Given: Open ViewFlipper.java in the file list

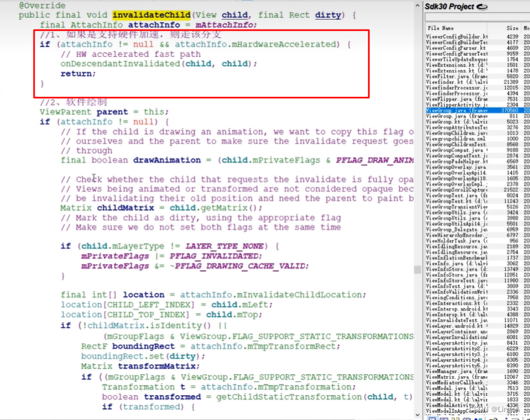Looking at the screenshot, I should [478, 99].
